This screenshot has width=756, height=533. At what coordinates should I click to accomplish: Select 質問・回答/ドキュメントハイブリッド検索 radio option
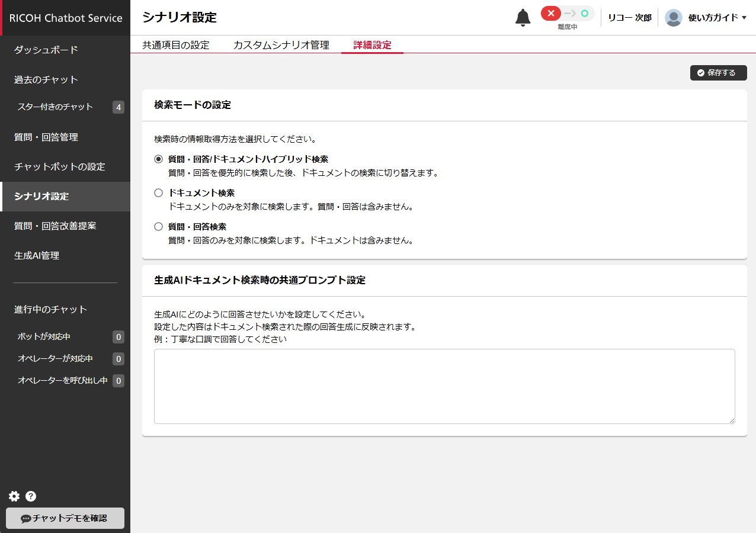[x=158, y=159]
